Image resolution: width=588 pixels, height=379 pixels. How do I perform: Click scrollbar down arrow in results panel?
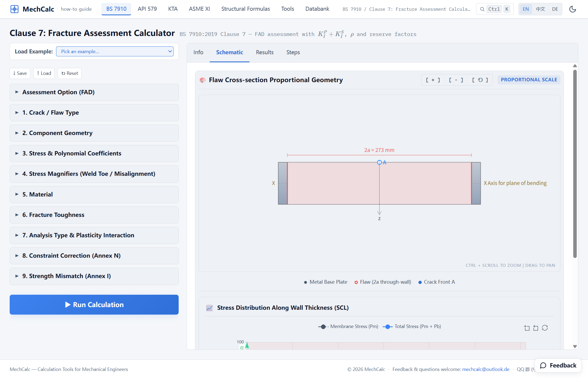(575, 346)
